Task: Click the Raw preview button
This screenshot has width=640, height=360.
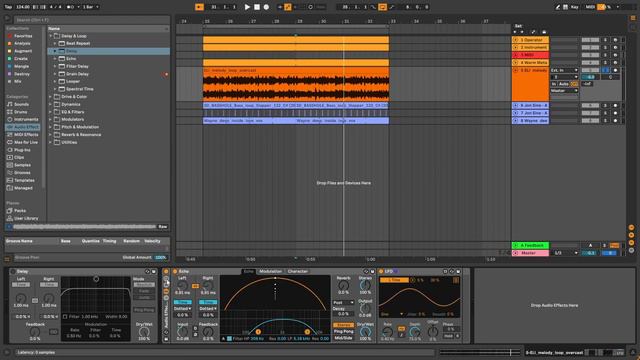Action: pyautogui.click(x=162, y=227)
